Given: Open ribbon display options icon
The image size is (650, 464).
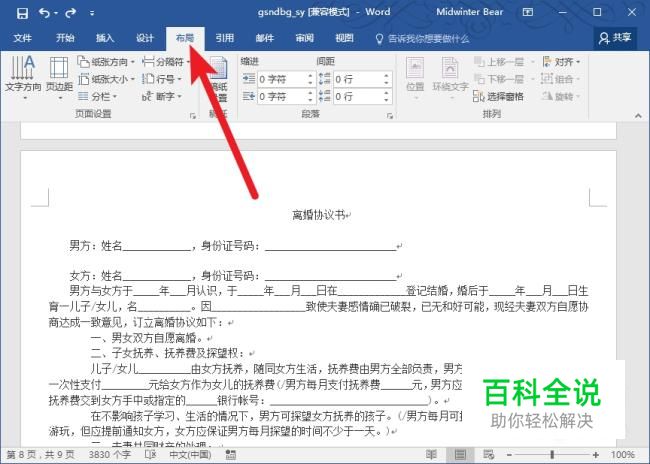Looking at the screenshot, I should [x=527, y=12].
